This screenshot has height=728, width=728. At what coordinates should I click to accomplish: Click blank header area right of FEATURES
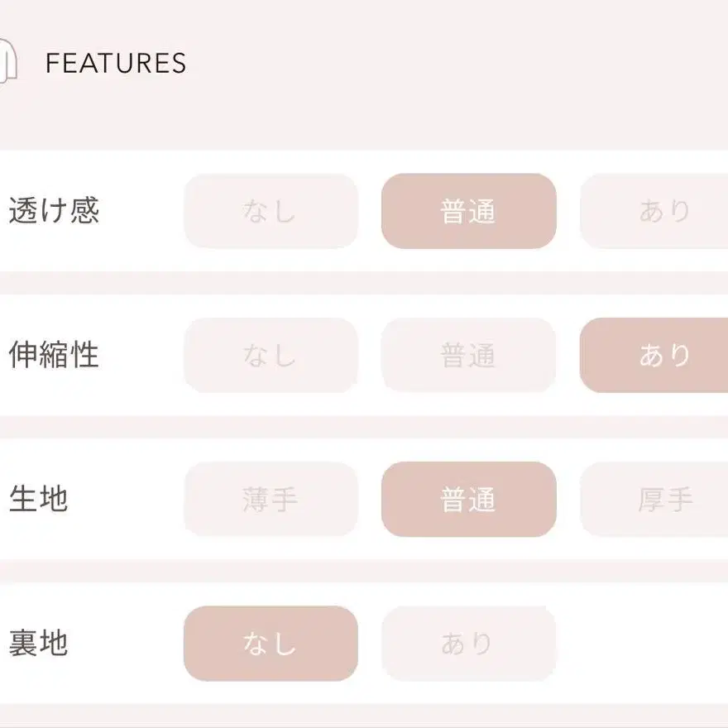455,64
